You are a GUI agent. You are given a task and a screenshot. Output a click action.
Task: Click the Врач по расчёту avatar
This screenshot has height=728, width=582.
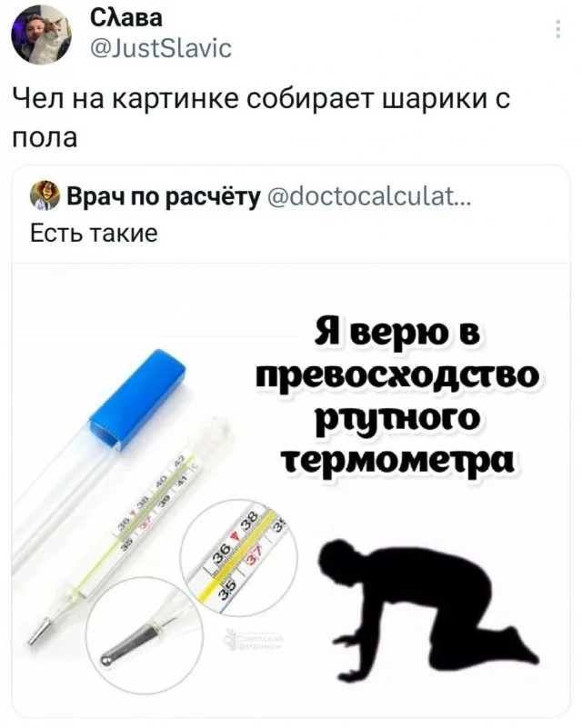coord(45,197)
